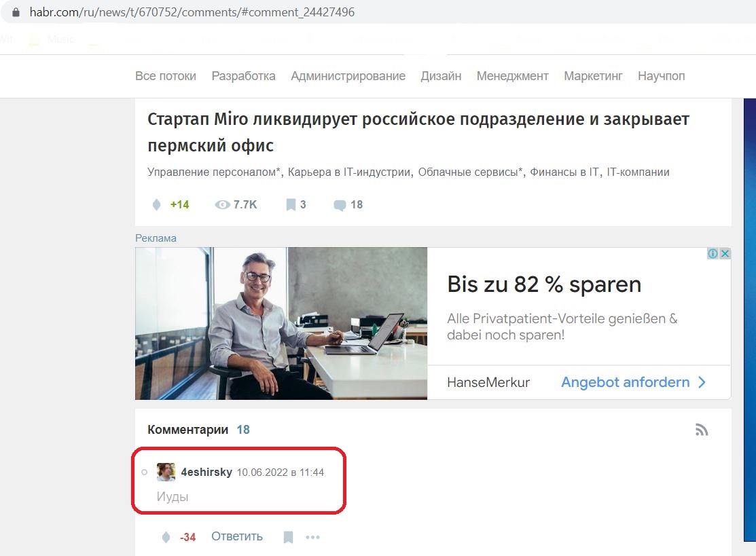Click the circle indicator before 4eshirsky's avatar
Screen dimensions: 756x556
144,472
